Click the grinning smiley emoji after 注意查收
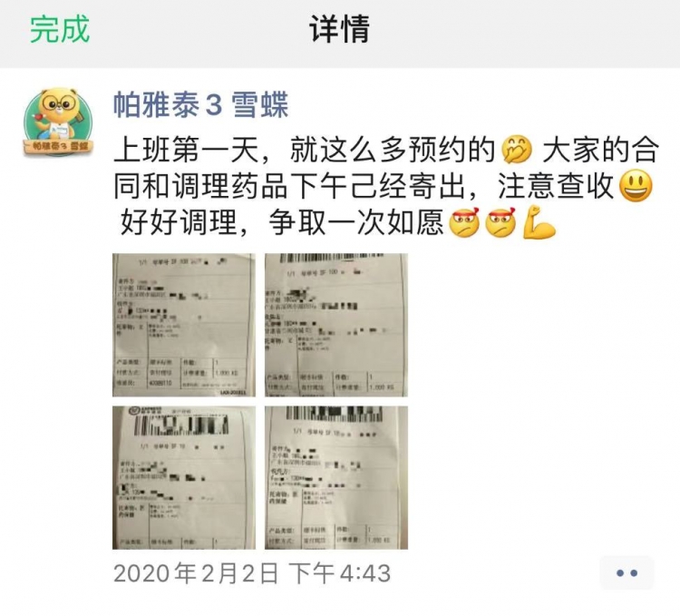680x616 pixels. [636, 186]
